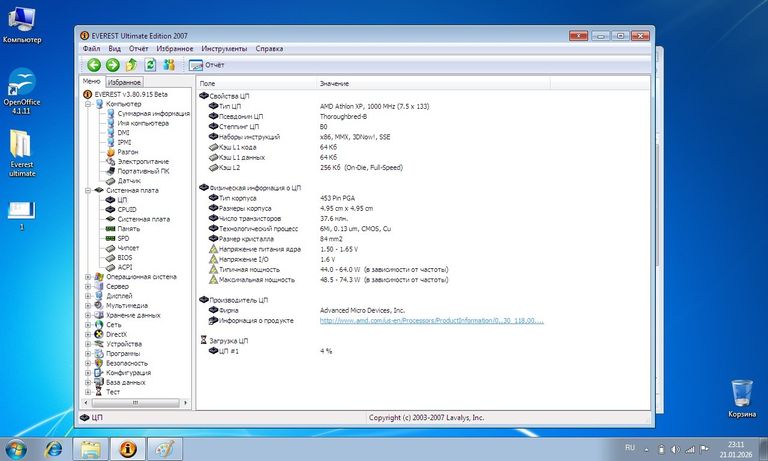Click the Конфигурация icon in tree

pos(98,373)
